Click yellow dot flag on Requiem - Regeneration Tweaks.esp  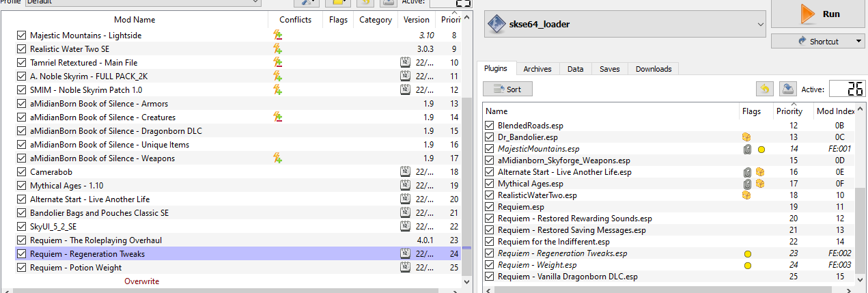[748, 253]
